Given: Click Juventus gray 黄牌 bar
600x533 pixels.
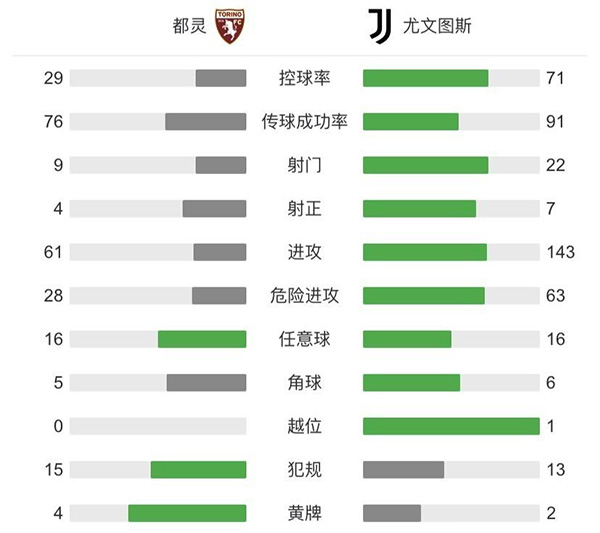Looking at the screenshot, I should point(392,513).
